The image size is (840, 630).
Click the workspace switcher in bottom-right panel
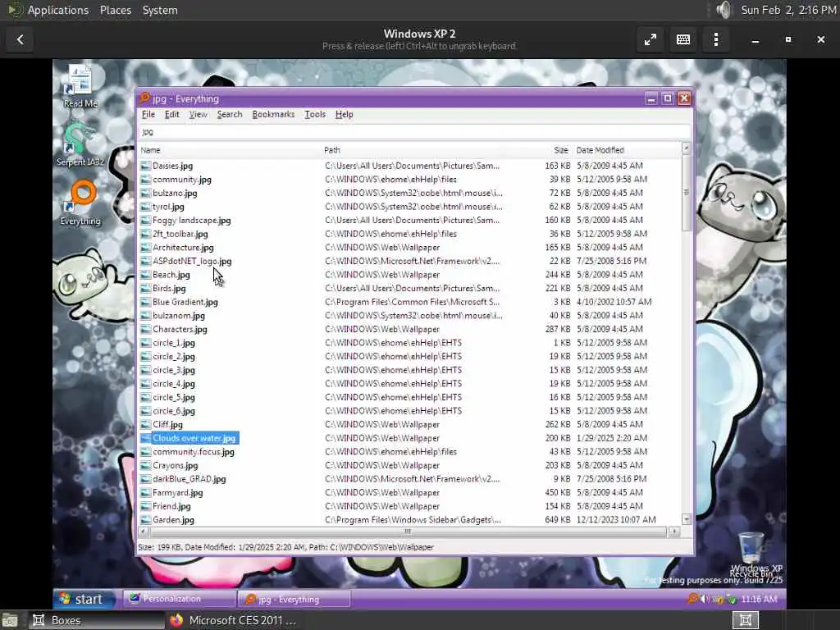(745, 620)
